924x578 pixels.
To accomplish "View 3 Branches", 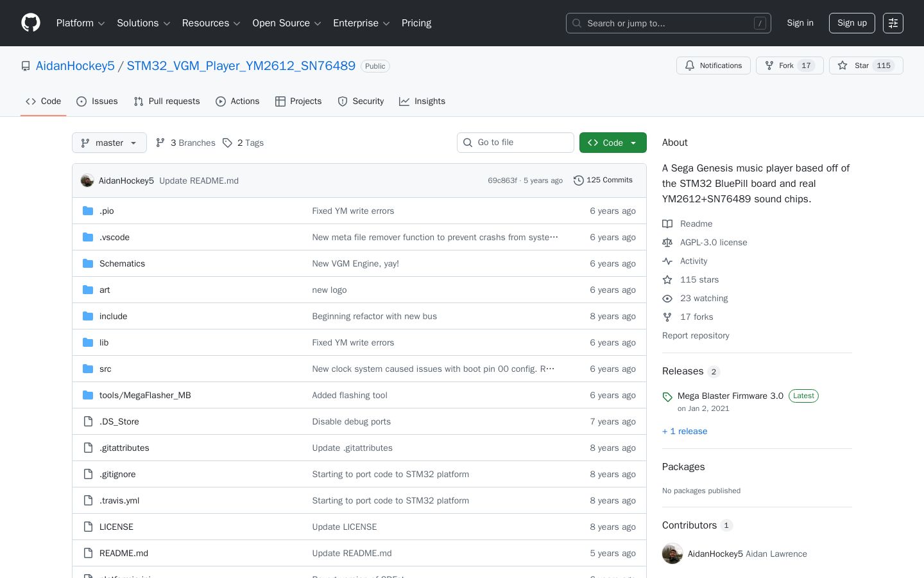I will click(185, 143).
